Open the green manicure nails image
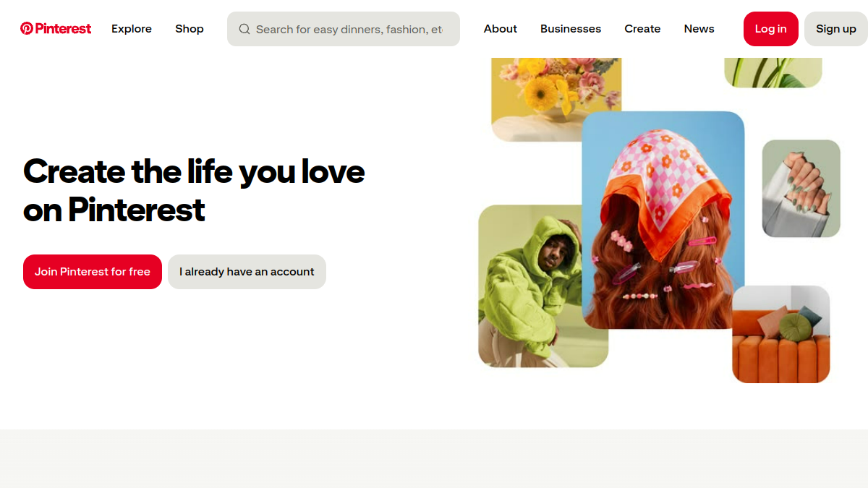Image resolution: width=868 pixels, height=488 pixels. [x=801, y=189]
